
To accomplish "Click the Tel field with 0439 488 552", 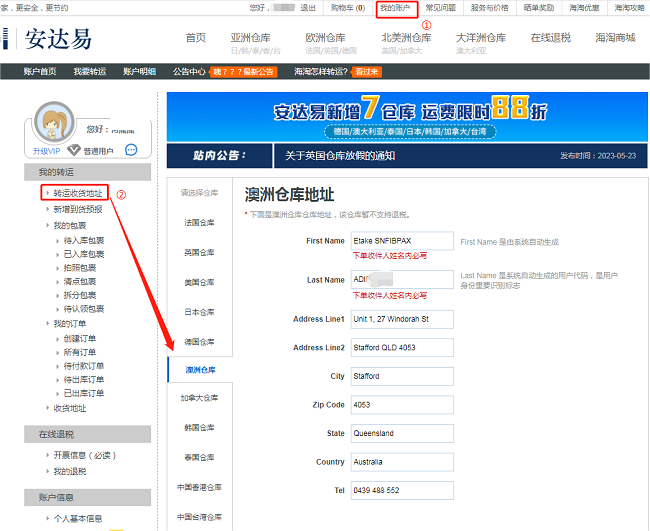I will coord(402,491).
